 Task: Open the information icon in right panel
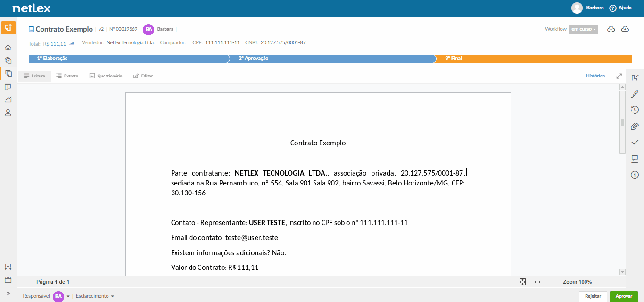pyautogui.click(x=635, y=175)
